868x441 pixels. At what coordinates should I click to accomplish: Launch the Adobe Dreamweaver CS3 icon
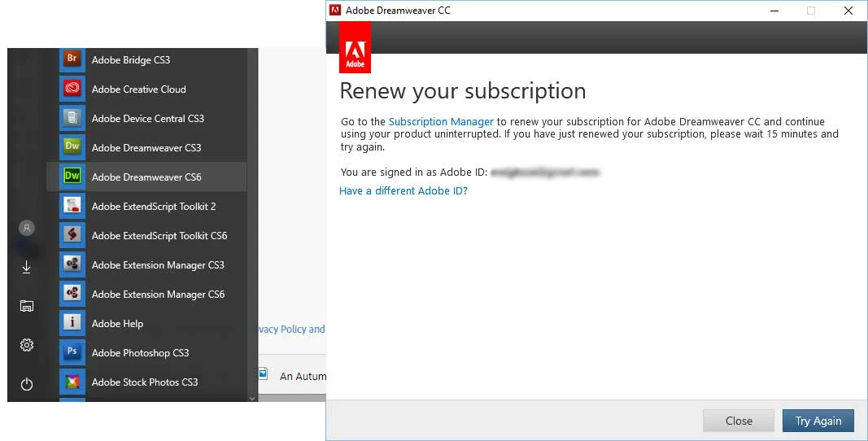pyautogui.click(x=72, y=147)
